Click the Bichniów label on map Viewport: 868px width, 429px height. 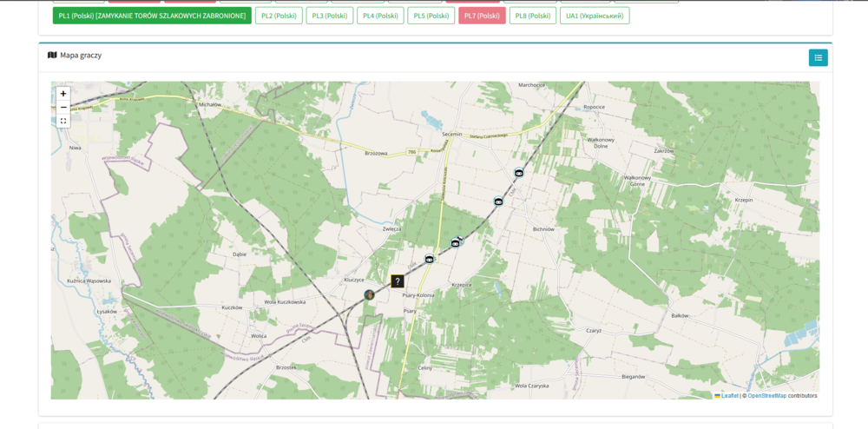543,228
